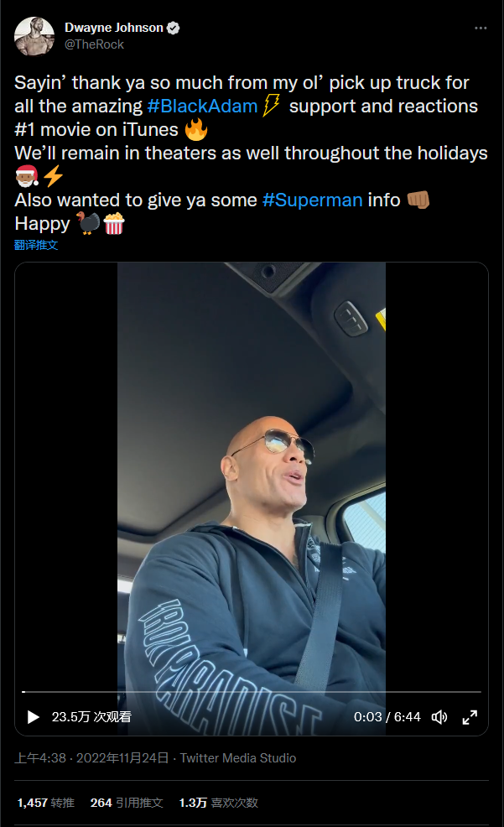Image resolution: width=504 pixels, height=827 pixels.
Task: Seek on the video progress bar
Action: [x=252, y=691]
